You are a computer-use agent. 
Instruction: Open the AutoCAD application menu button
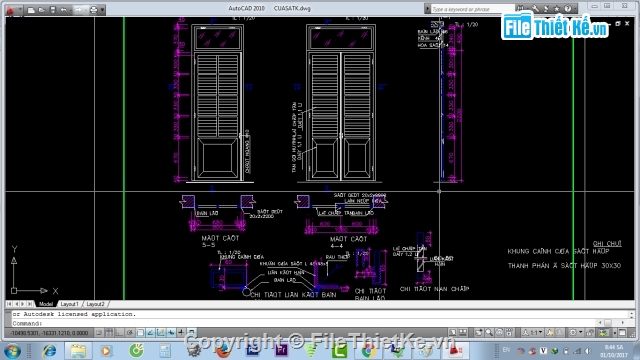click(x=10, y=9)
